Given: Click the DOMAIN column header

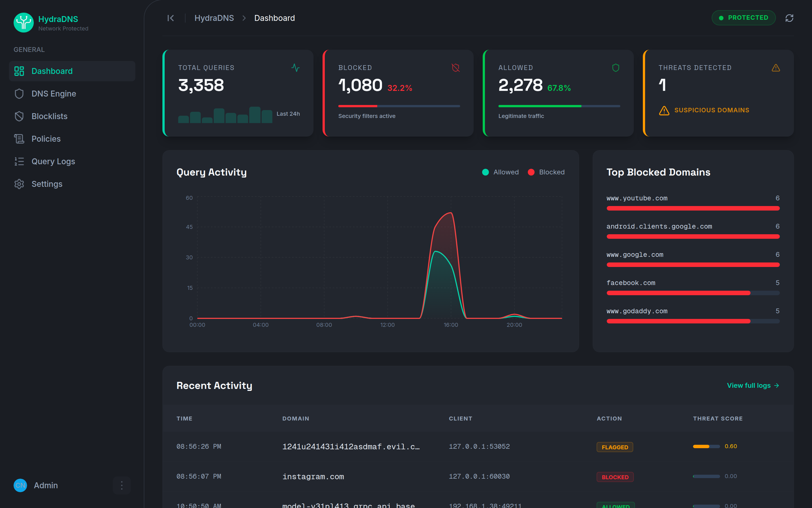Looking at the screenshot, I should (x=295, y=419).
